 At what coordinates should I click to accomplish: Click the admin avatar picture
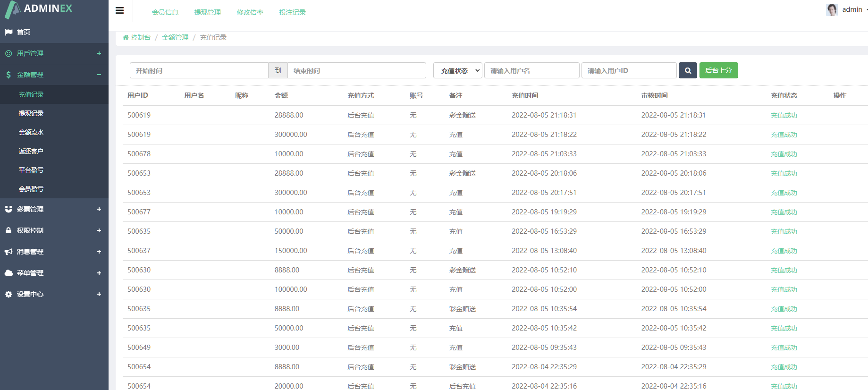pos(832,9)
